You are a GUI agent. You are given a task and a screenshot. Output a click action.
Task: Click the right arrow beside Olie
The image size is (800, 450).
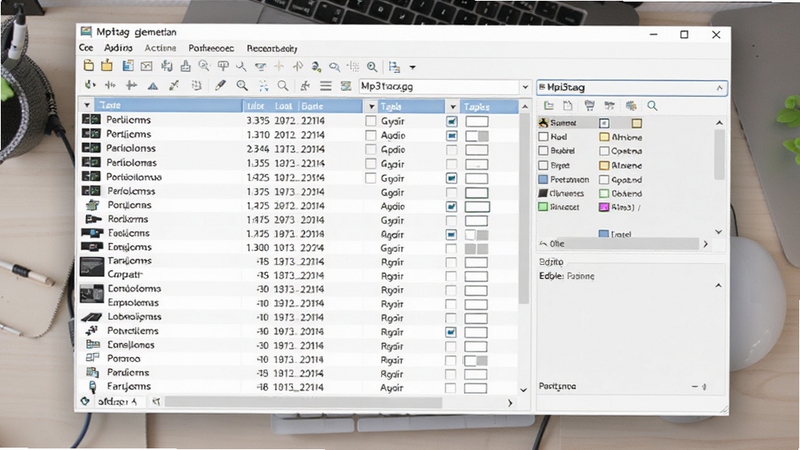click(706, 244)
